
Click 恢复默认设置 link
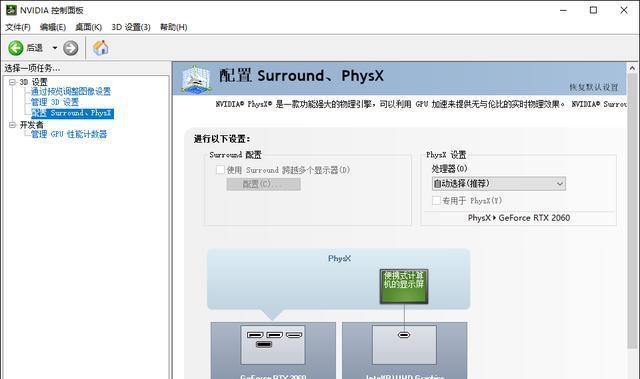[x=594, y=87]
